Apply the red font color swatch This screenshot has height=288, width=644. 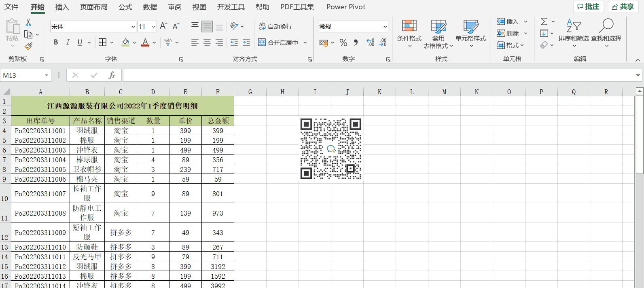145,42
